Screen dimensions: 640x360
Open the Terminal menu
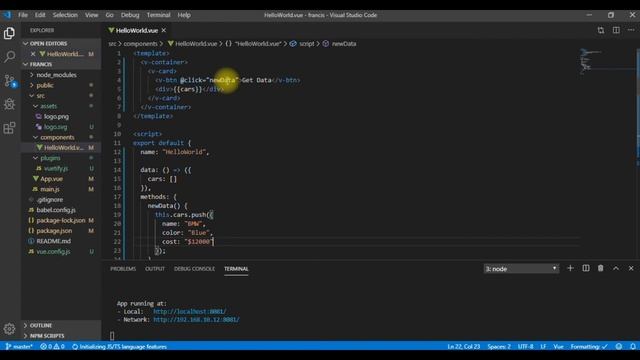point(158,15)
